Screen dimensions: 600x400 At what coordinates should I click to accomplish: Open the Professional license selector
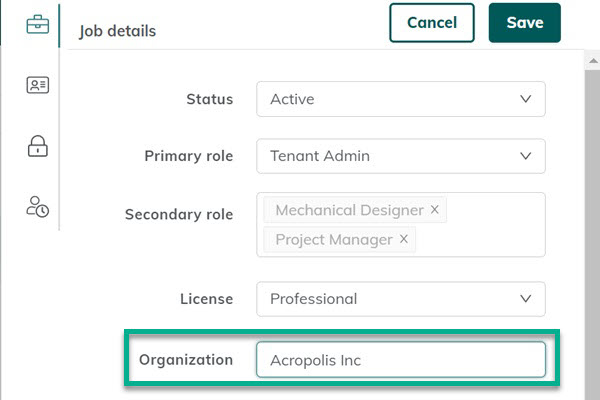[390, 298]
